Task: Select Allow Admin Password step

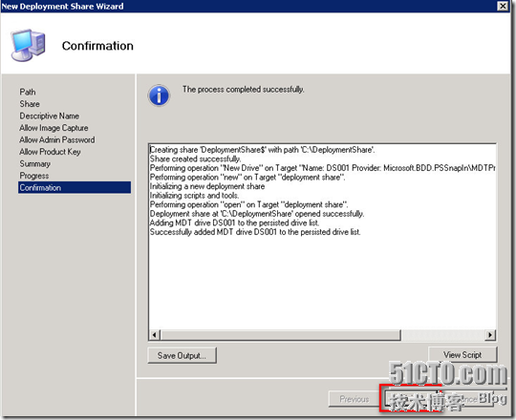Action: tap(57, 139)
